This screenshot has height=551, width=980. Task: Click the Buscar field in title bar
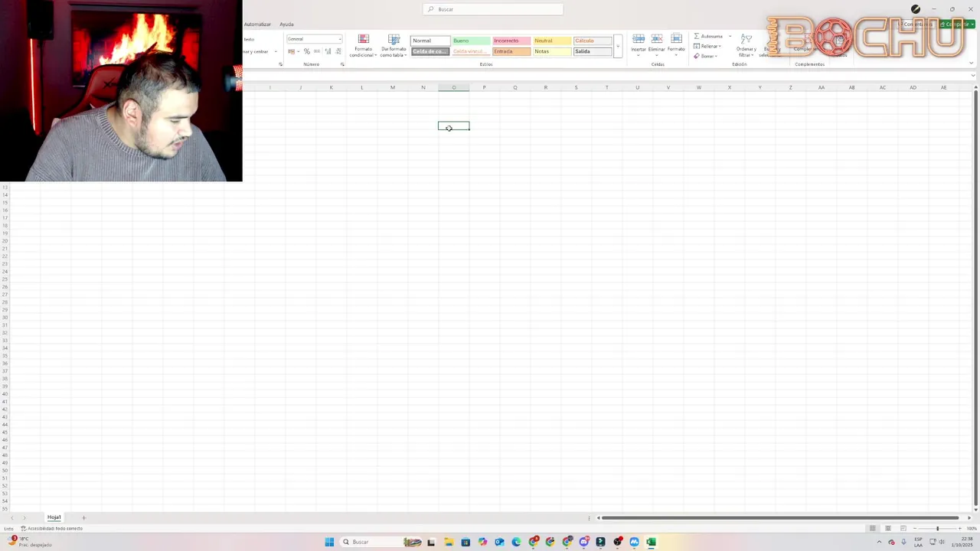click(492, 9)
